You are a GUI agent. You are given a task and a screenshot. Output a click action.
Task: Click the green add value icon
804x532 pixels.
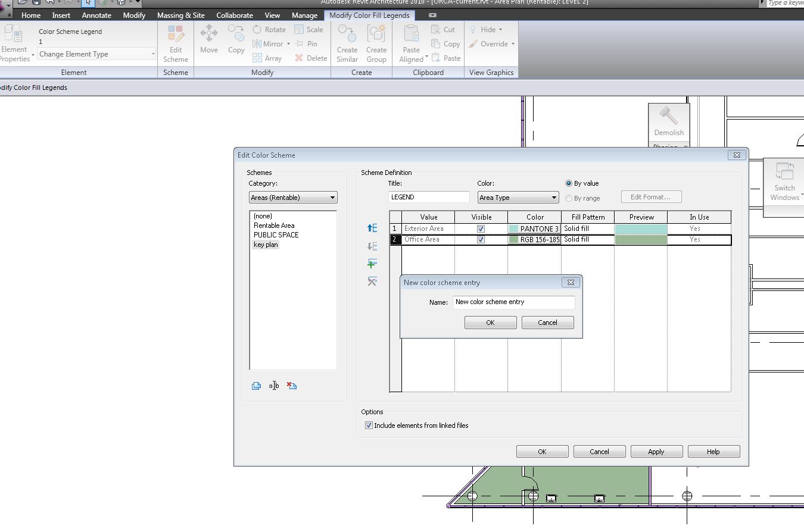pos(372,264)
